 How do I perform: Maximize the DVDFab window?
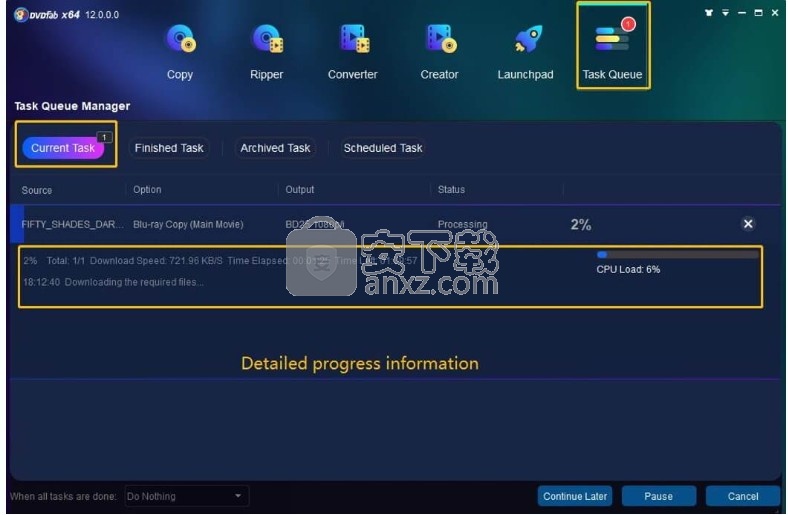click(758, 13)
